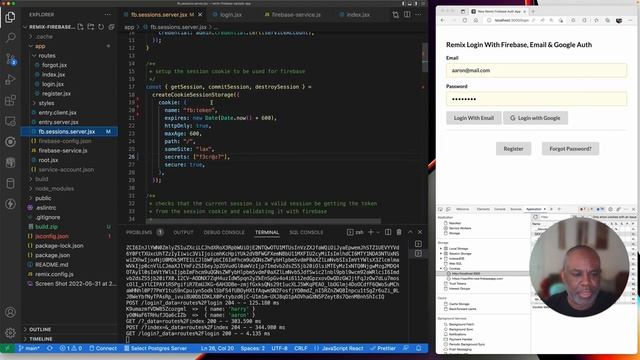Open editor more actions ellipsis

click(x=418, y=14)
